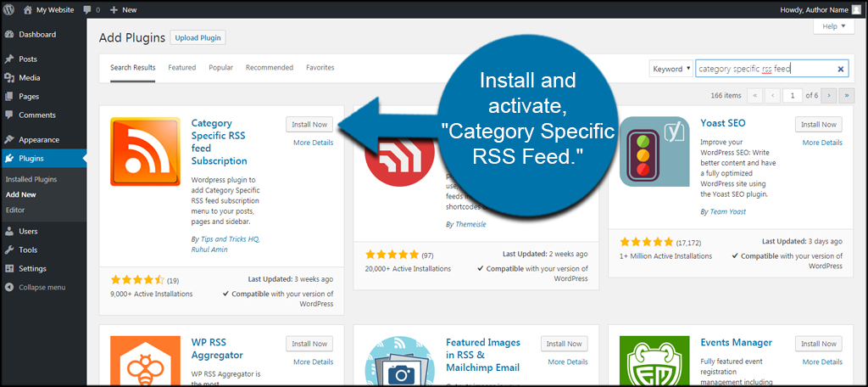Click Events Manager green thumbnail
Viewport: 868px width, 387px height.
654,361
